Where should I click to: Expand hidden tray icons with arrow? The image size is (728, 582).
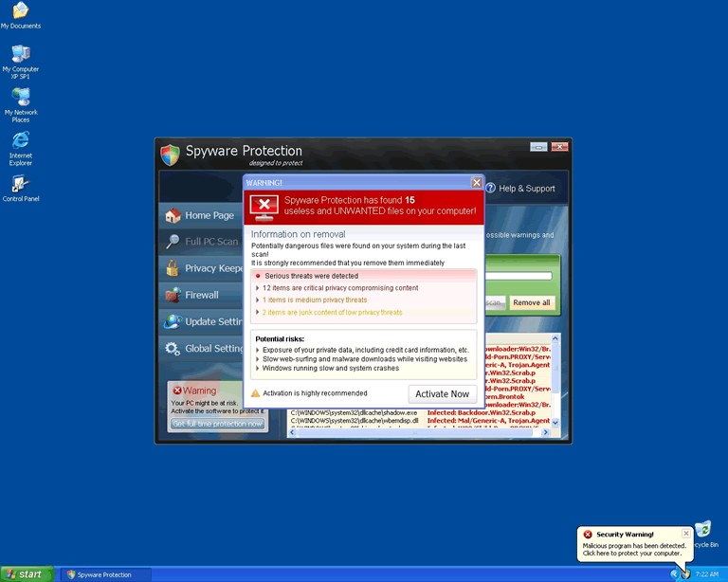(674, 574)
